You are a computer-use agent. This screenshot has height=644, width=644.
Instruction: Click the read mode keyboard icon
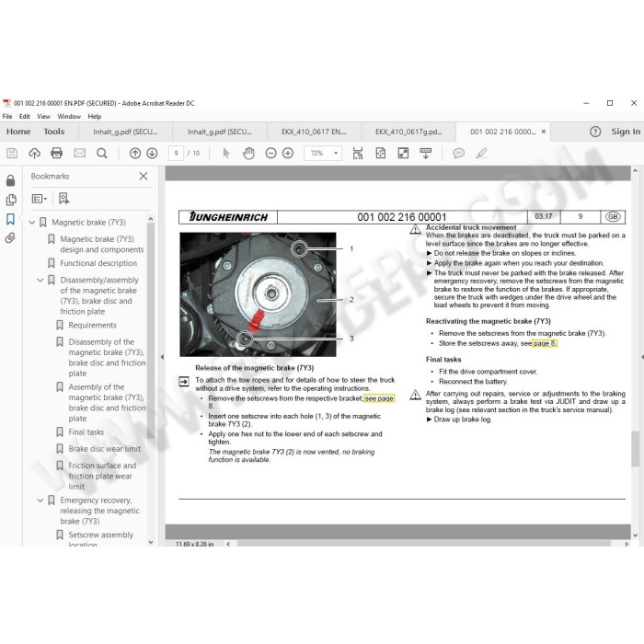point(425,154)
